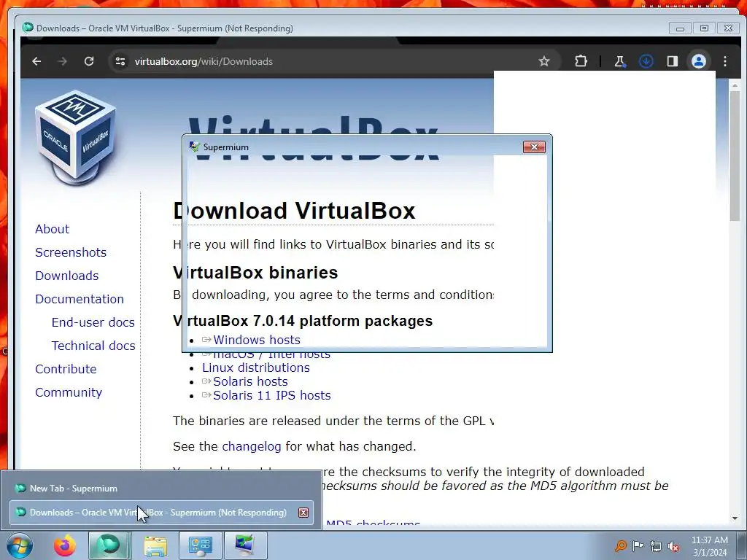Click the Show desktop strip
The height and width of the screenshot is (560, 747).
(x=741, y=545)
